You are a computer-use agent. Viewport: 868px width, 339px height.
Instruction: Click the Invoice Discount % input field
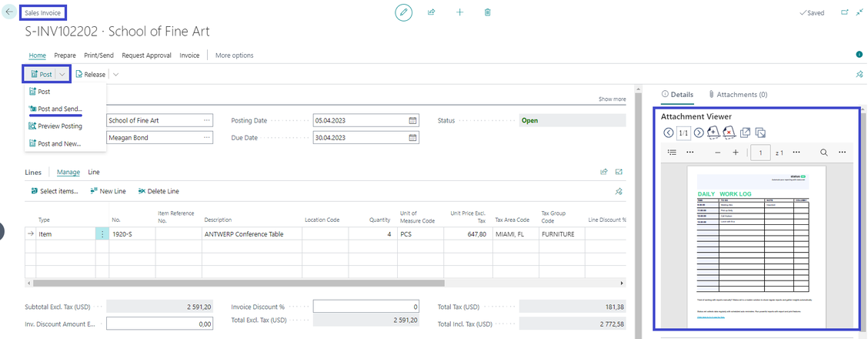[366, 307]
